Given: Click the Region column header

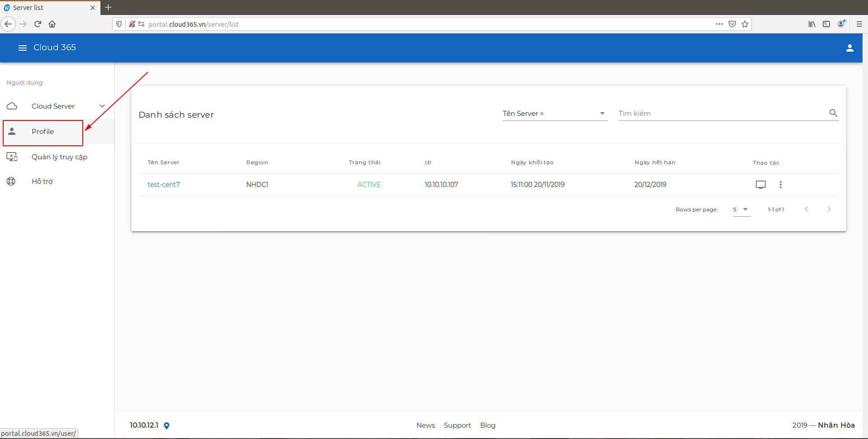Looking at the screenshot, I should 257,162.
